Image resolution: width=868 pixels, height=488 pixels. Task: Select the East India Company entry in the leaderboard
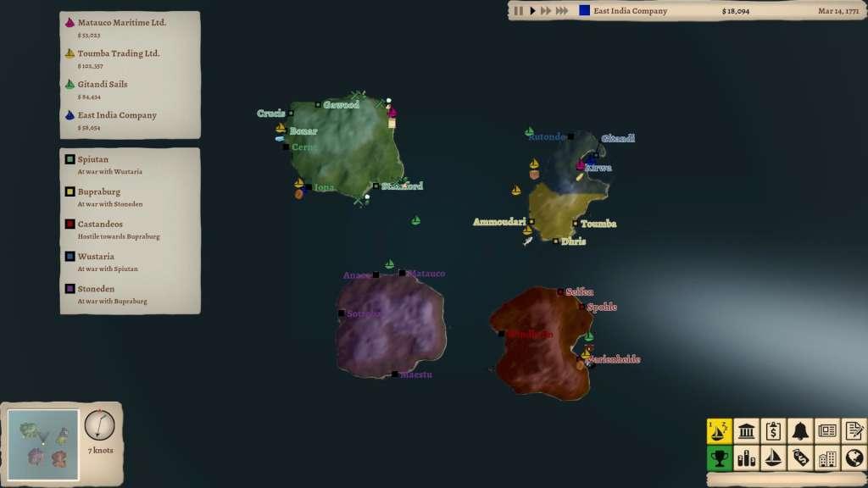pyautogui.click(x=119, y=114)
